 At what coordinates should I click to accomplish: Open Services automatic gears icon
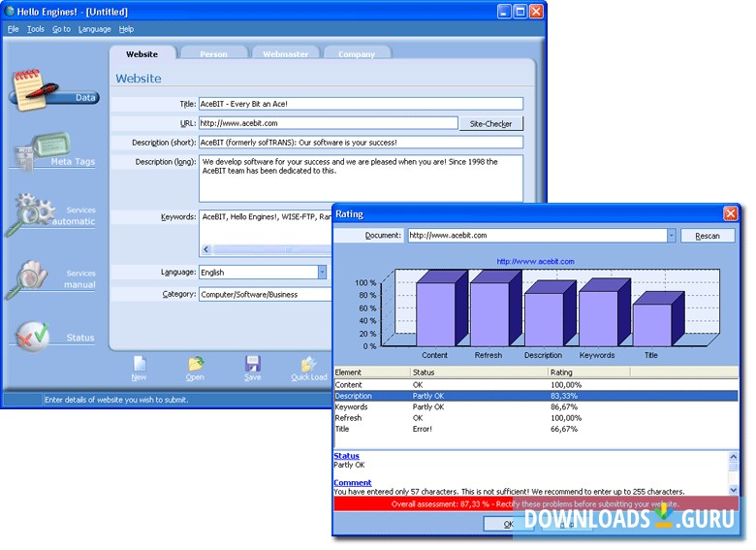[x=30, y=214]
